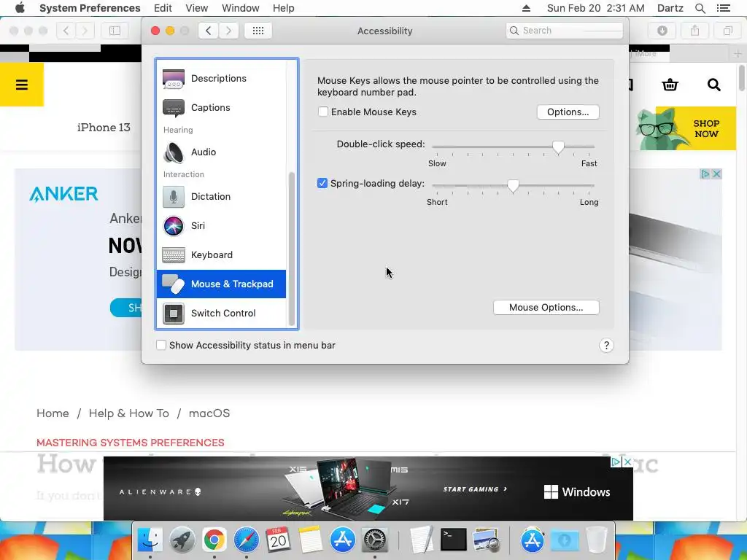The image size is (747, 560).
Task: Open Launchpad from the Dock
Action: tap(182, 540)
